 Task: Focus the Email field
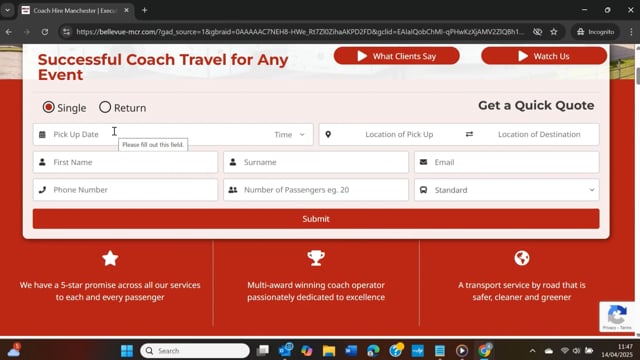coord(507,162)
